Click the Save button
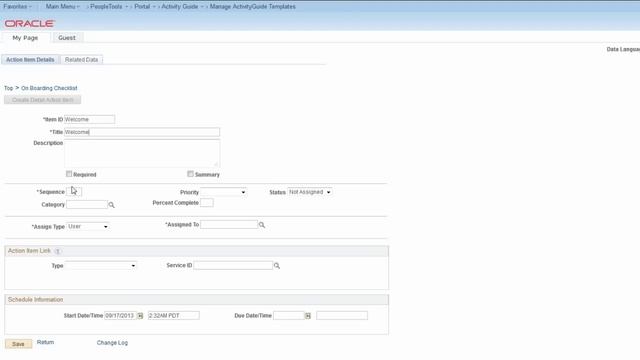The width and height of the screenshot is (640, 360). 18,344
